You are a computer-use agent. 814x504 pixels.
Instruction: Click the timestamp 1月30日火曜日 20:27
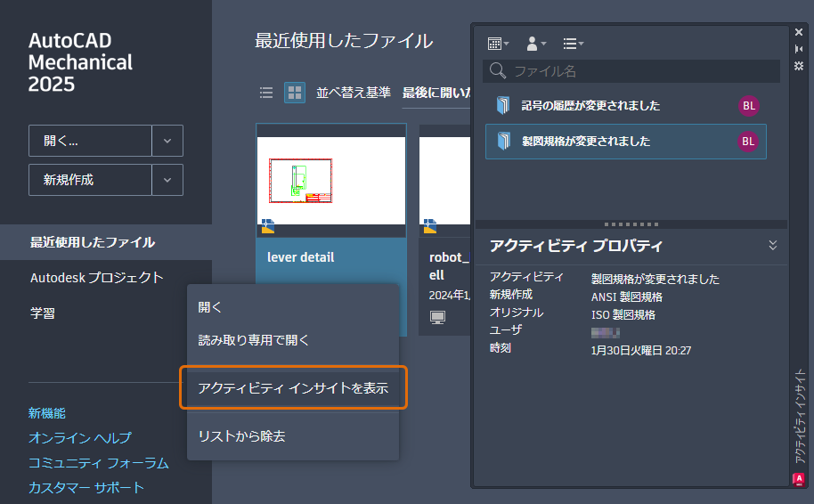(x=640, y=350)
